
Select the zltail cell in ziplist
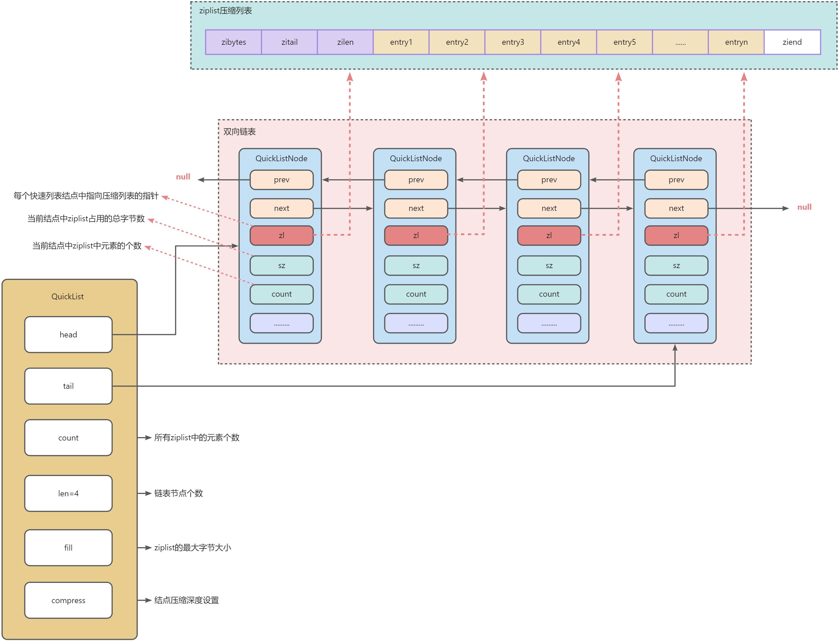tap(289, 42)
